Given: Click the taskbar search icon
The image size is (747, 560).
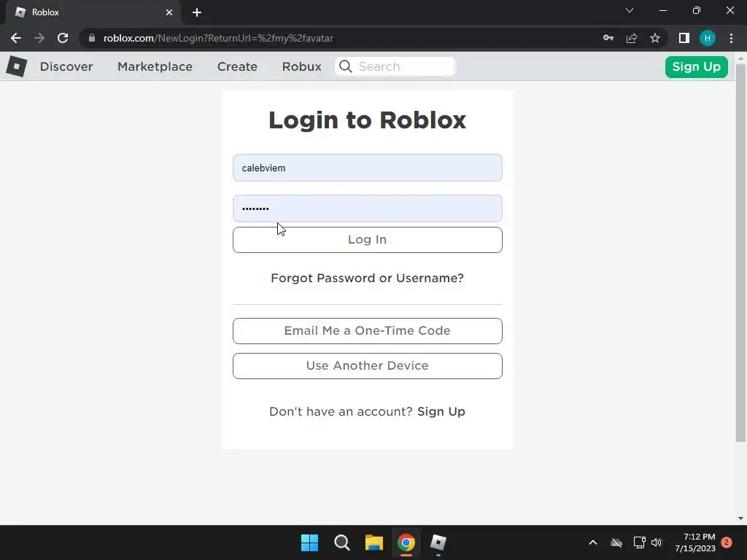Looking at the screenshot, I should point(342,542).
